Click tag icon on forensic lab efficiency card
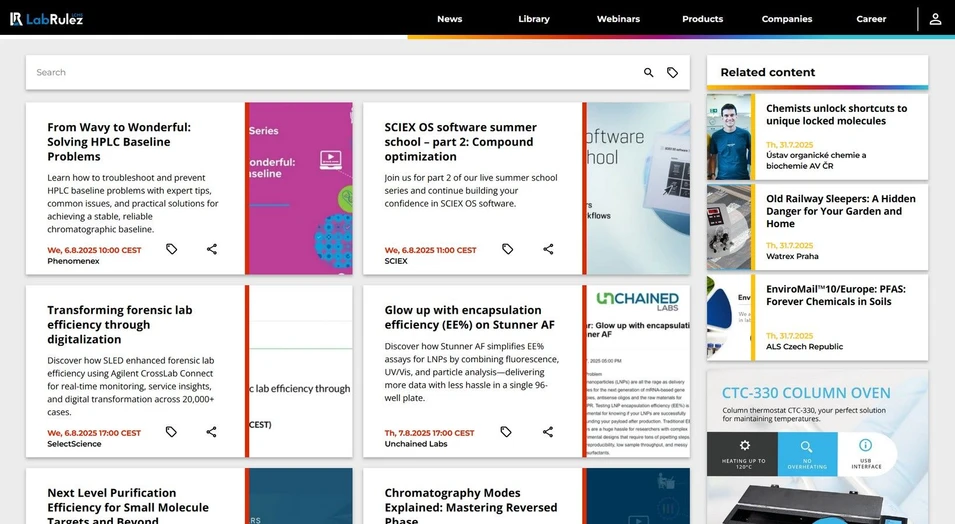The width and height of the screenshot is (955, 524). 171,432
